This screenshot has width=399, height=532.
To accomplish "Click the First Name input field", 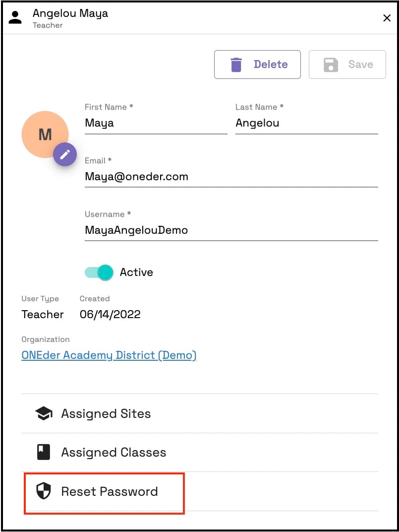I will coord(156,123).
